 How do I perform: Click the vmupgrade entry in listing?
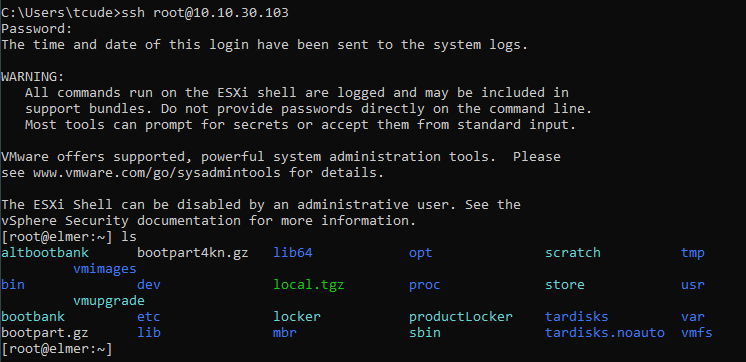pyautogui.click(x=108, y=301)
